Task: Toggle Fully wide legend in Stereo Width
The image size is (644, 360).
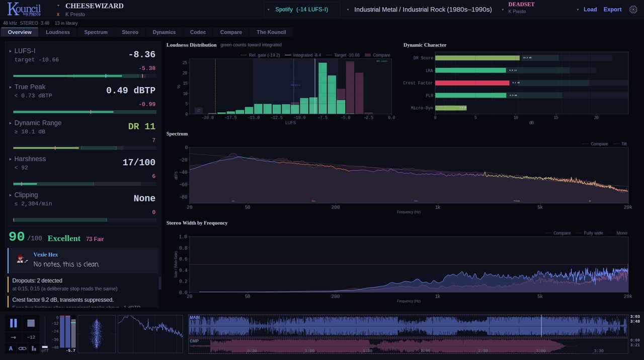Action: pos(589,233)
